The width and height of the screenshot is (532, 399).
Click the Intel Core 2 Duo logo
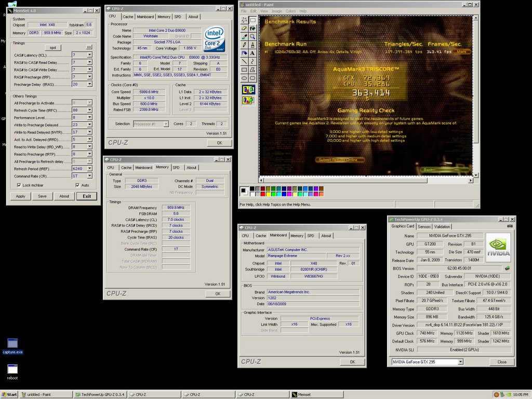coord(214,39)
